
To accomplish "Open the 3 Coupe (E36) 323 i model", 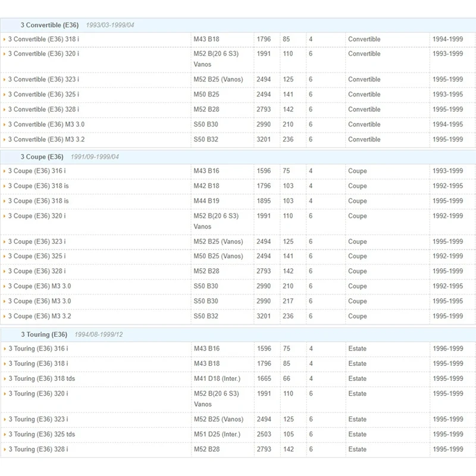I will coord(37,242).
